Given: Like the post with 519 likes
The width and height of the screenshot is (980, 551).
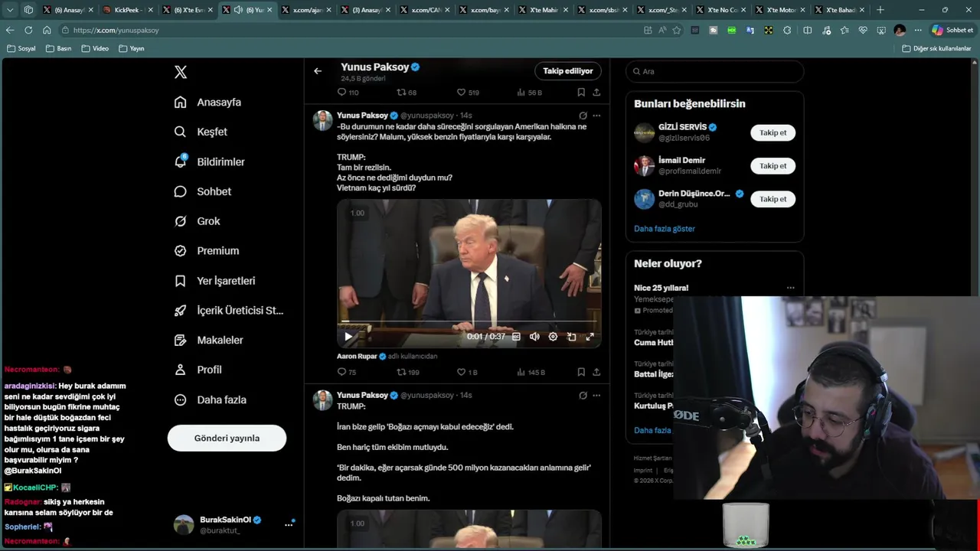Looking at the screenshot, I should (468, 92).
